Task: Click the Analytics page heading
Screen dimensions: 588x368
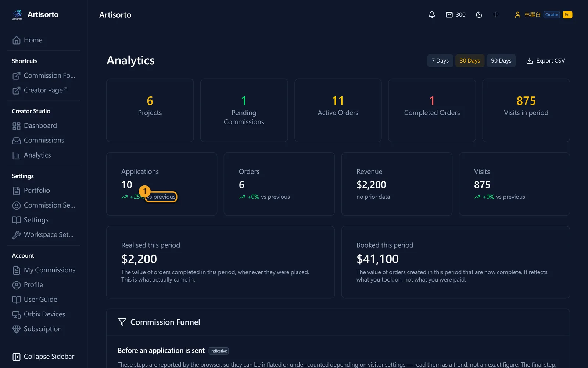Action: [130, 60]
